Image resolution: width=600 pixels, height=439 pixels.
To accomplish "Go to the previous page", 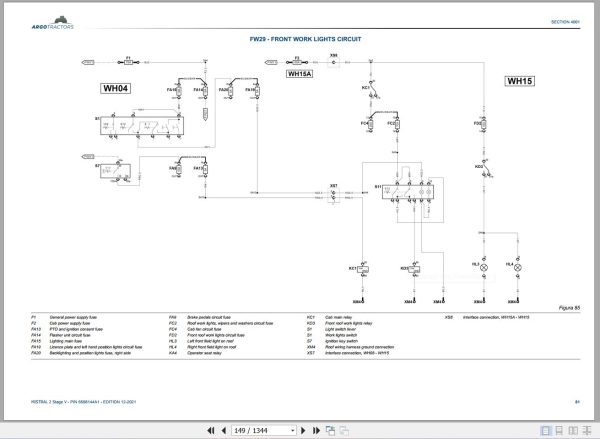I will pyautogui.click(x=224, y=431).
